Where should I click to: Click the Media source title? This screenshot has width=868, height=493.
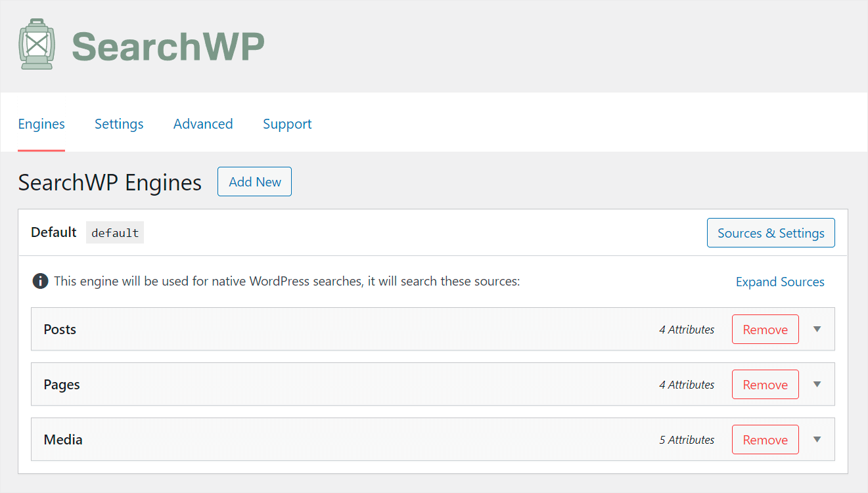(x=63, y=440)
